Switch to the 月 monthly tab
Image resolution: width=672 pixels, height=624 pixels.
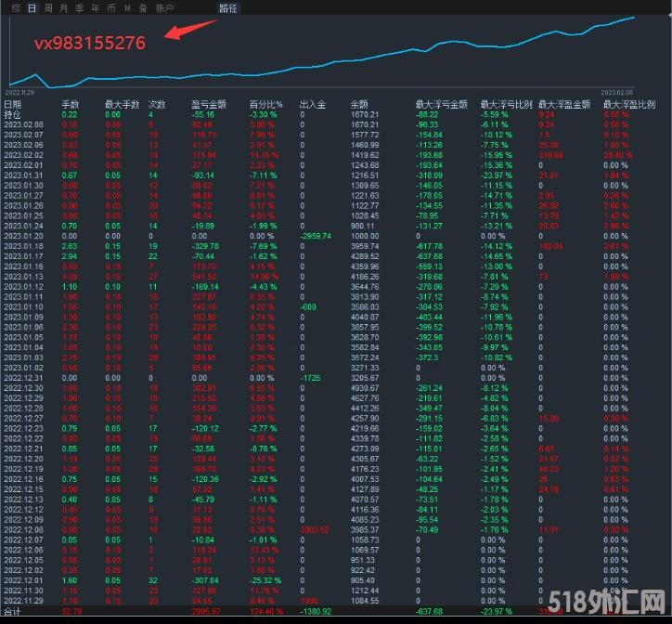(x=63, y=7)
